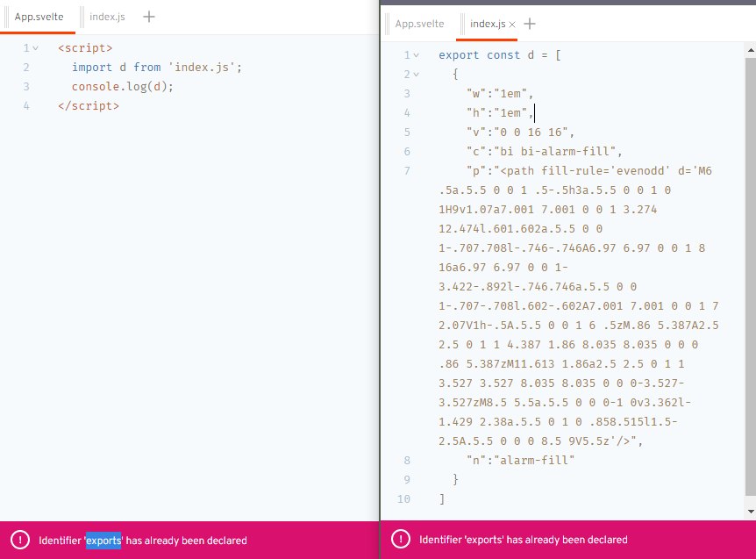Screen dimensions: 756x559
Task: Collapse the script block at line 1
Action: [36, 48]
